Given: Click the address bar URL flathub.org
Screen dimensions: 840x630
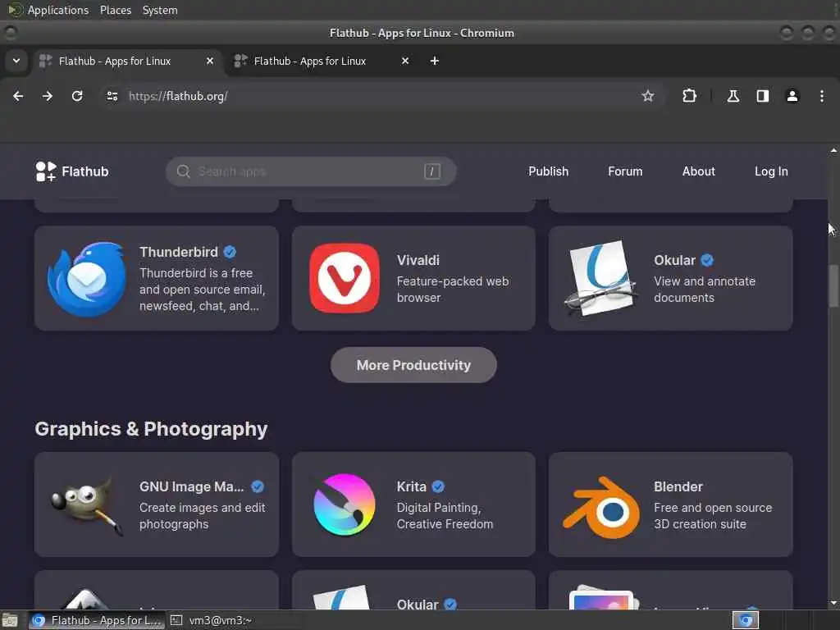Looking at the screenshot, I should coord(178,96).
